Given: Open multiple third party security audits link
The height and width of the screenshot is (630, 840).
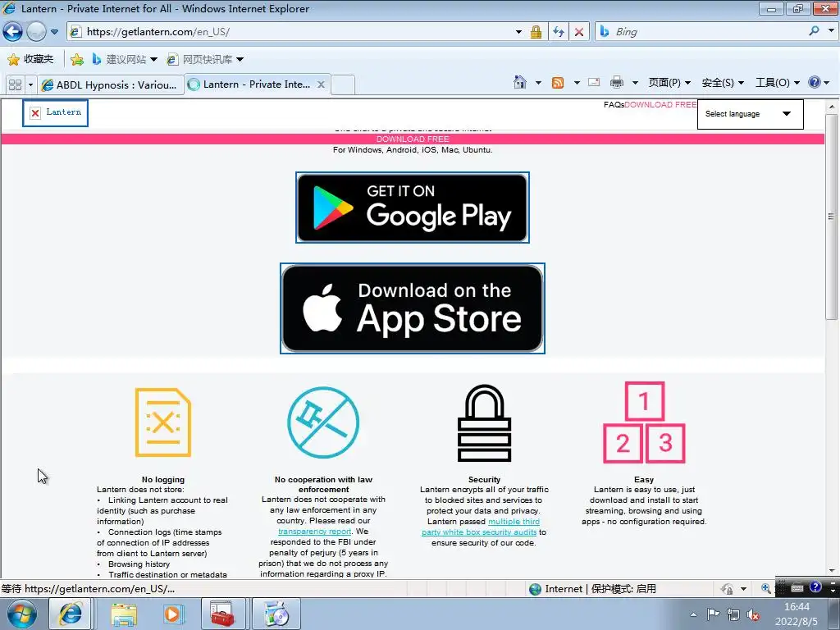Looking at the screenshot, I should [x=480, y=527].
